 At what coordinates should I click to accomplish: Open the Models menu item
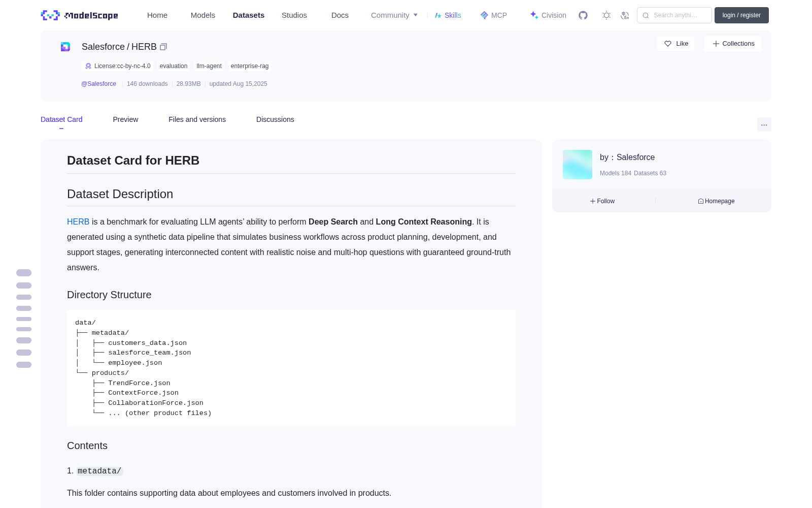[x=203, y=15]
